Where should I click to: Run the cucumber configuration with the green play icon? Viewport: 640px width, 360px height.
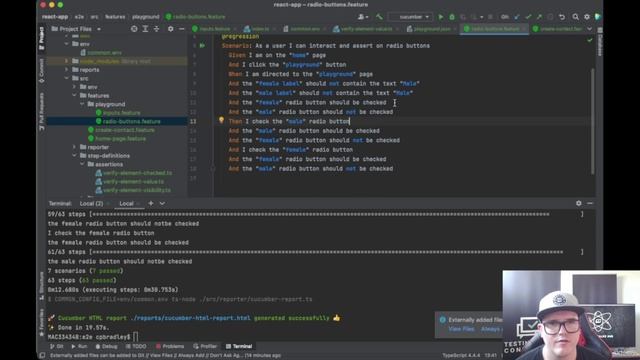click(441, 17)
